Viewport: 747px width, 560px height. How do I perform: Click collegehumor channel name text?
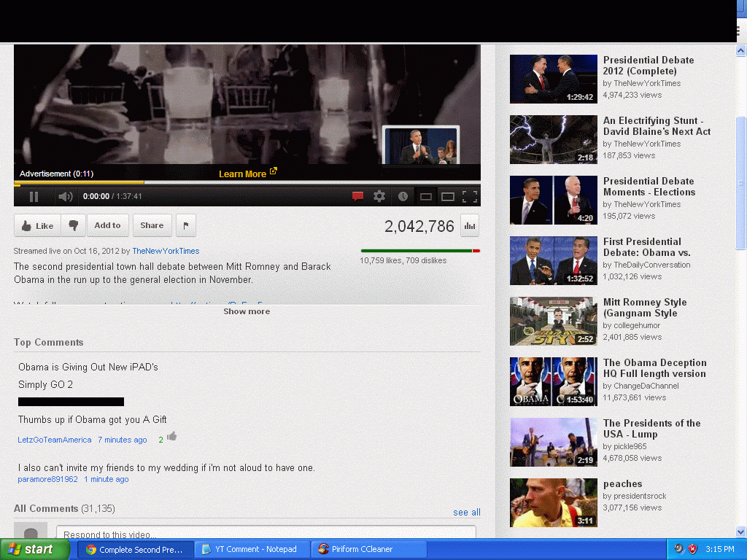pyautogui.click(x=637, y=326)
